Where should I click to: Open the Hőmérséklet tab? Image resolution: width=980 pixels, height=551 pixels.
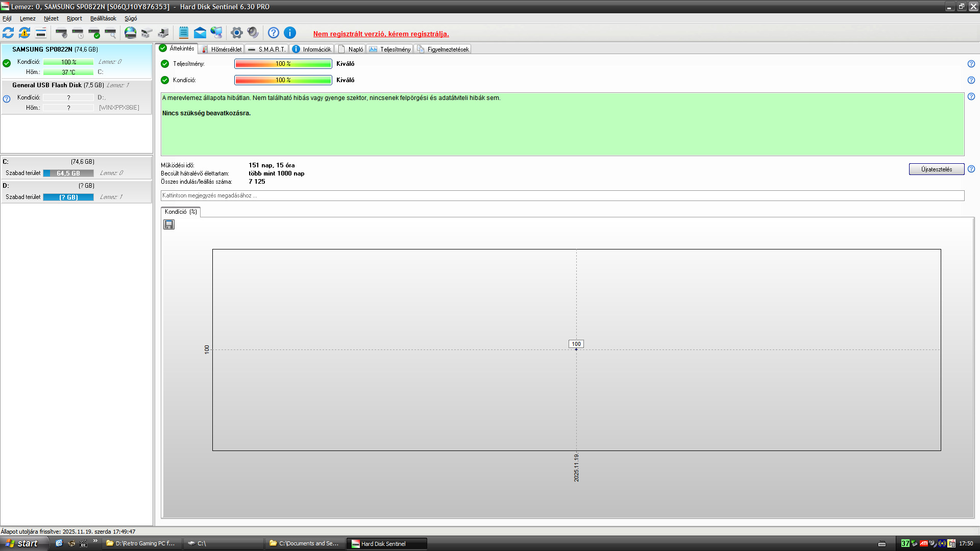tap(222, 49)
